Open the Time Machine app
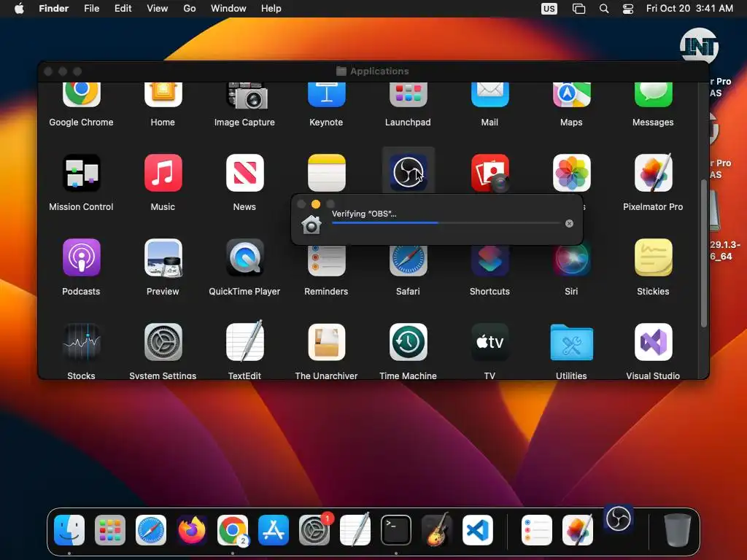The width and height of the screenshot is (747, 560). tap(409, 342)
